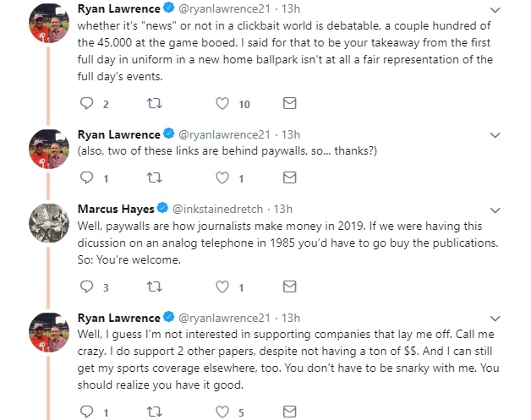The image size is (531, 420).
Task: View Marcus Hayes's avatar picture
Action: coord(47,226)
